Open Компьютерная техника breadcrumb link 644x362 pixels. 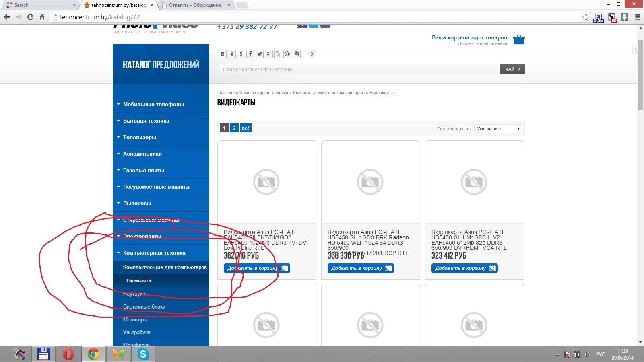pyautogui.click(x=264, y=93)
